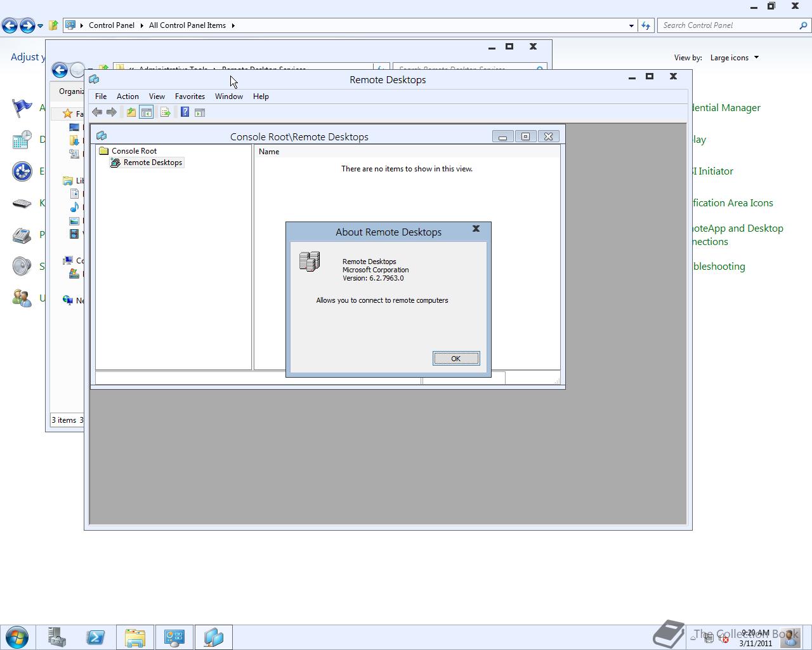Click the blue Help toolbar icon
The image size is (812, 650).
185,112
